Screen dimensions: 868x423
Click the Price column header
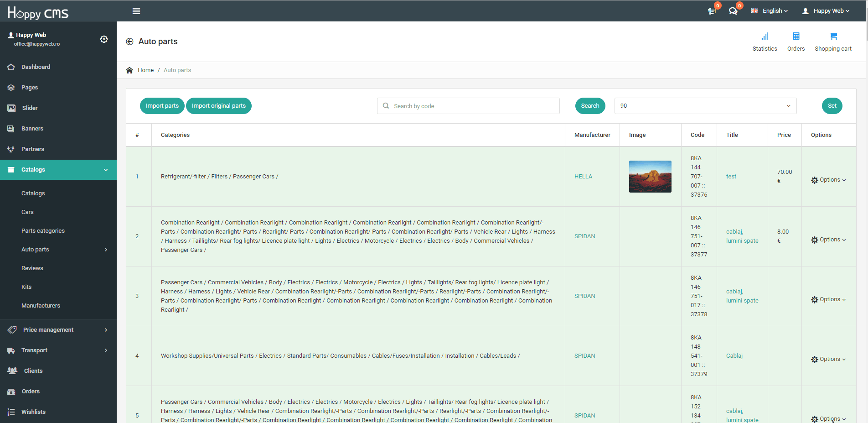pyautogui.click(x=784, y=135)
